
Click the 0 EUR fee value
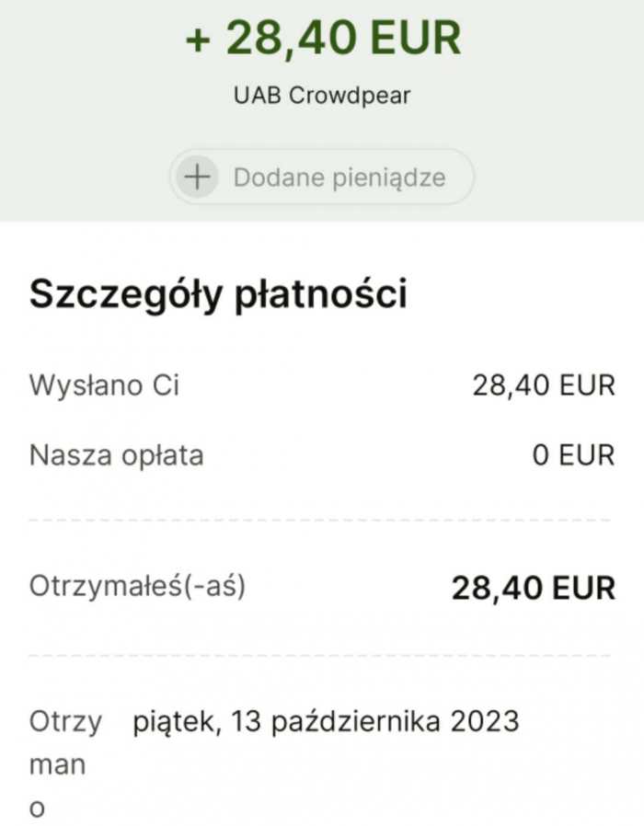[x=573, y=455]
